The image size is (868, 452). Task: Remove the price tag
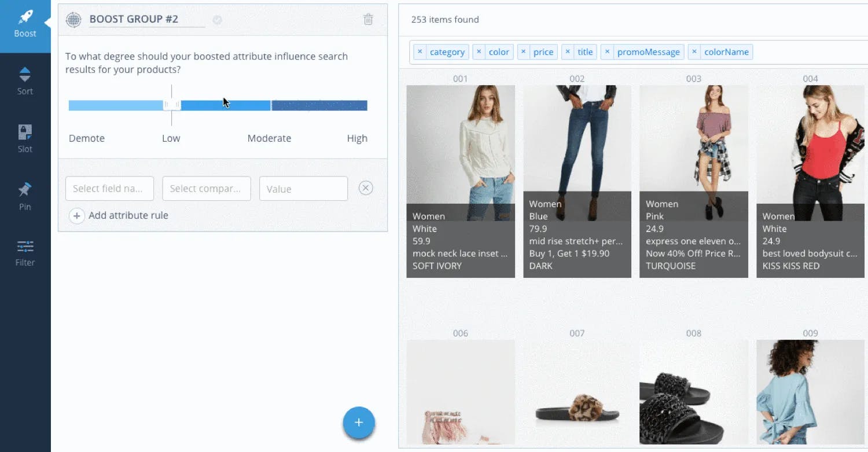pyautogui.click(x=523, y=52)
